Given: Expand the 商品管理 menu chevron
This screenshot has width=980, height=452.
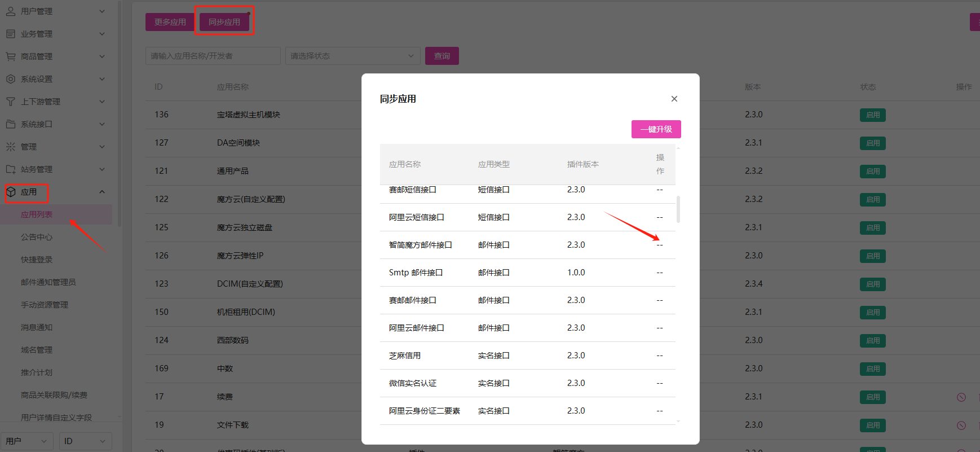Looking at the screenshot, I should [102, 56].
